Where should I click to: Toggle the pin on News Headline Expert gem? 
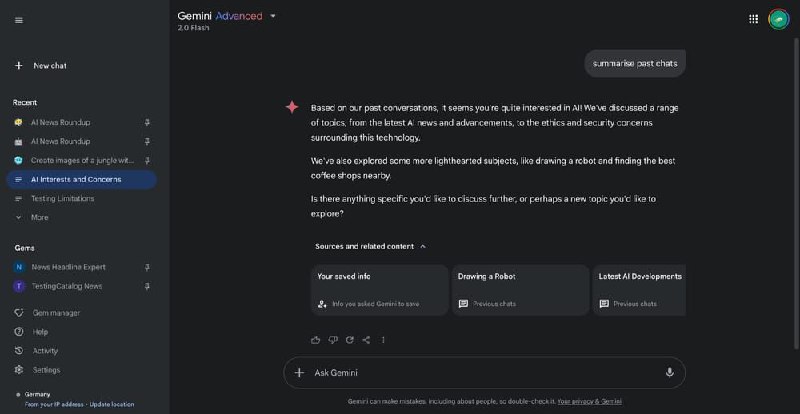(147, 267)
